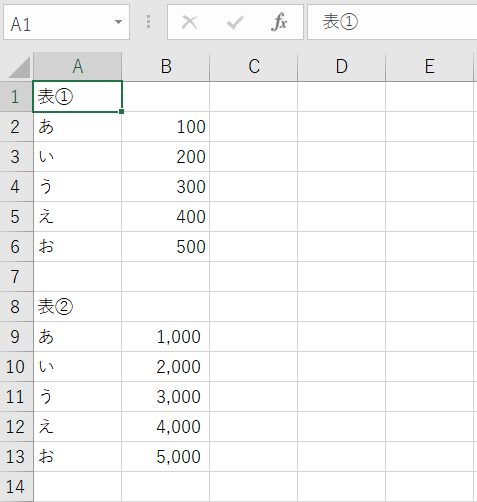Select row 2 header
Viewport: 477px width, 502px height.
pyautogui.click(x=16, y=127)
